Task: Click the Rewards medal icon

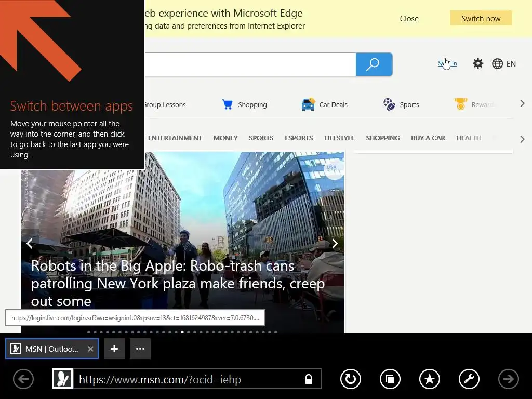Action: (x=461, y=104)
